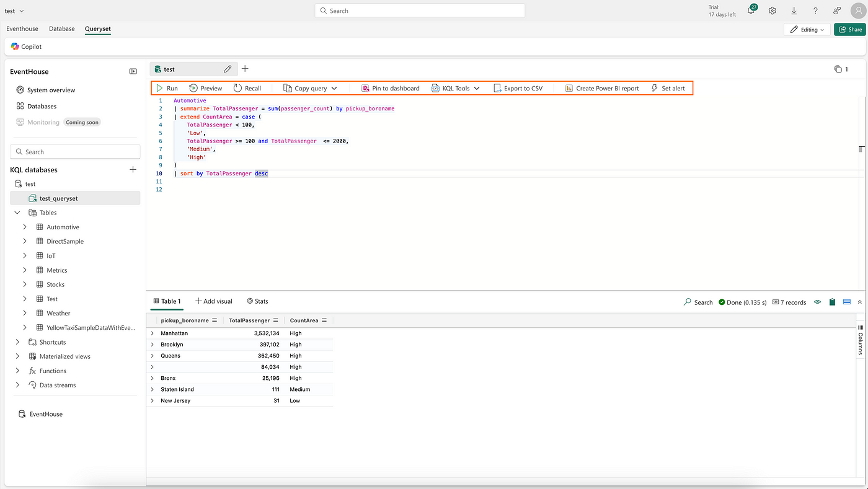This screenshot has height=489, width=868.
Task: Select the YellowTaxiSampleData table
Action: click(x=91, y=327)
